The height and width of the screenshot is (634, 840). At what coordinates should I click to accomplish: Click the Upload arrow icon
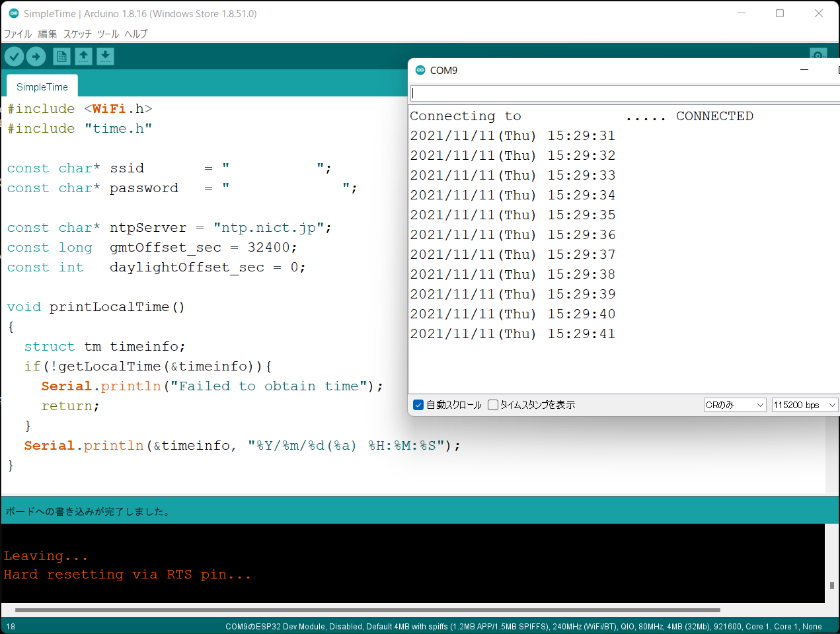(36, 57)
